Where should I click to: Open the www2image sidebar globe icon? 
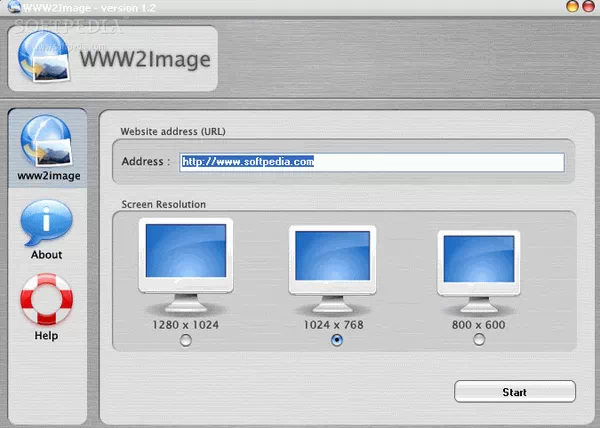pyautogui.click(x=46, y=141)
